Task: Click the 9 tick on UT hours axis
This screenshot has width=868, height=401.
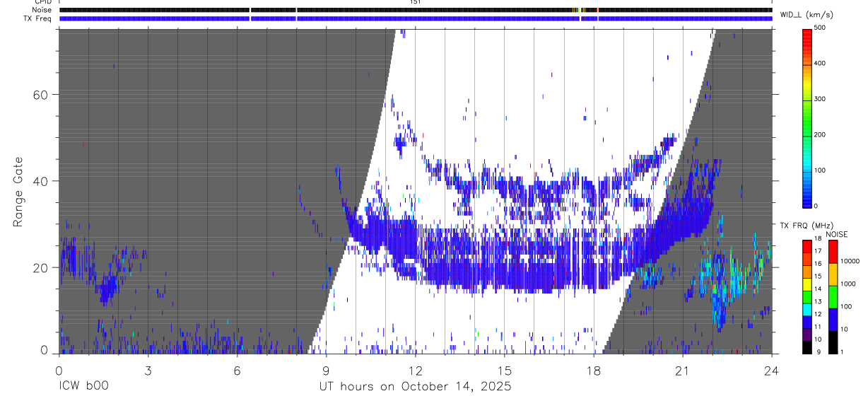Action: [x=326, y=370]
